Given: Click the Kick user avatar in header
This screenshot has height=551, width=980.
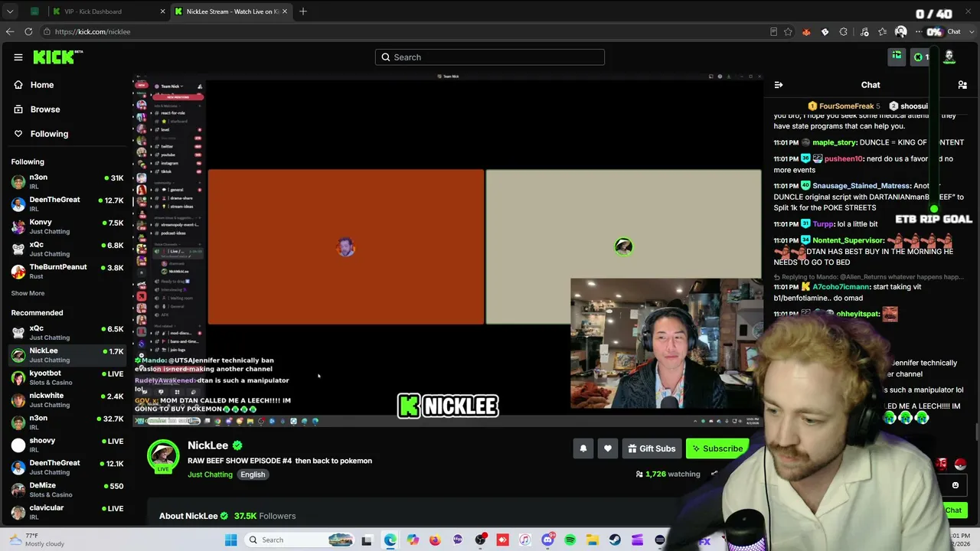Looking at the screenshot, I should coord(949,57).
